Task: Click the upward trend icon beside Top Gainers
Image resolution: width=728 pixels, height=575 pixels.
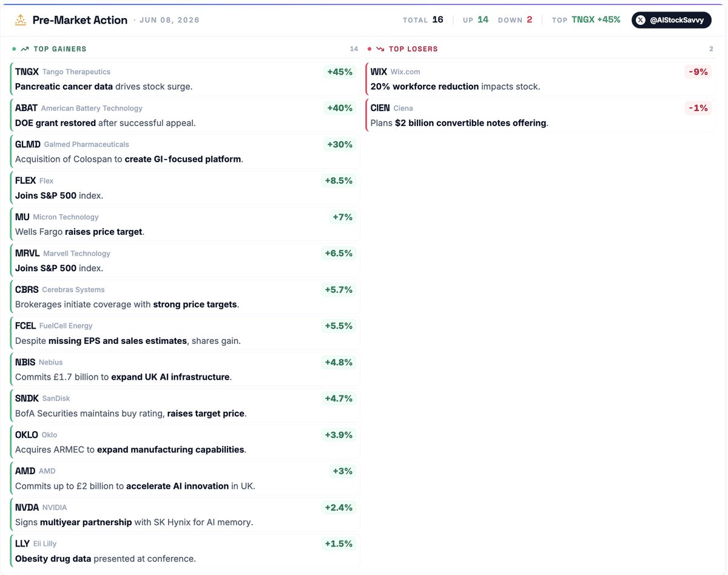Action: tap(25, 49)
